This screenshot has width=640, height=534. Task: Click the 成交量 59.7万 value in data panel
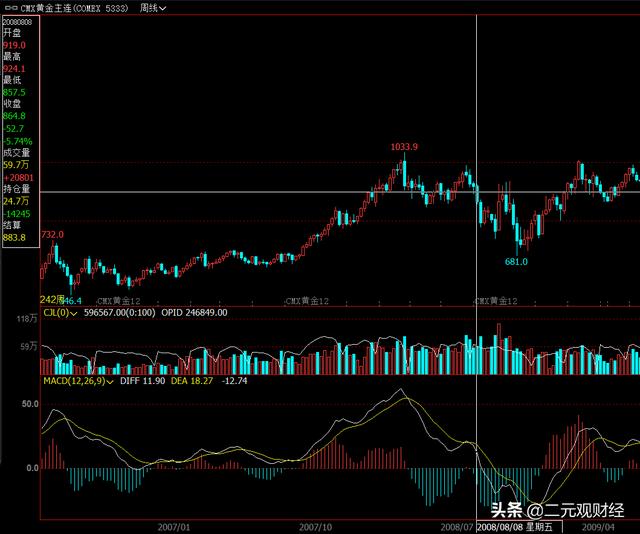click(x=15, y=164)
